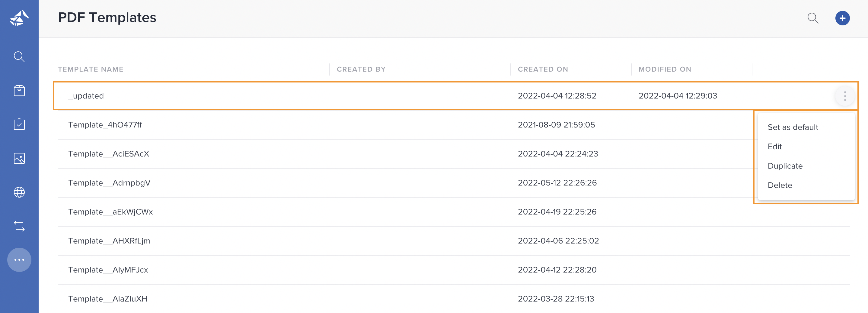Click the Created By column header

coord(361,69)
